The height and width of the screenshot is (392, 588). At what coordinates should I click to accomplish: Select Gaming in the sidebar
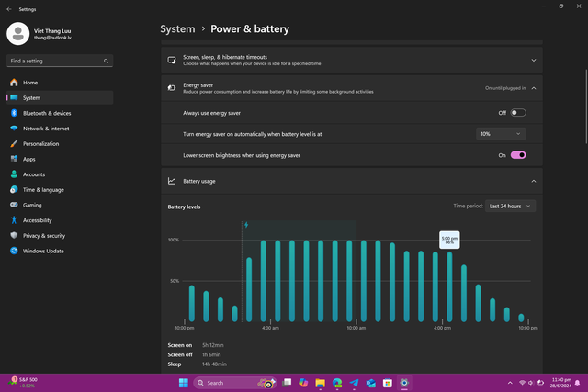32,205
